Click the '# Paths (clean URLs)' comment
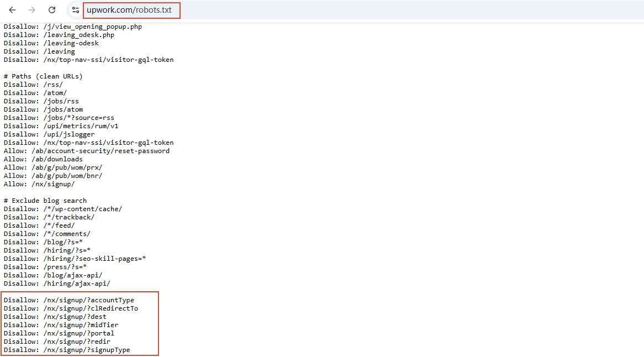The width and height of the screenshot is (644, 357). click(x=43, y=76)
